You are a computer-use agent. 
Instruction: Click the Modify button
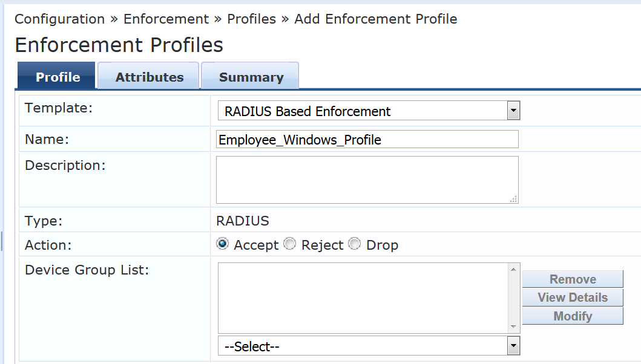click(573, 316)
